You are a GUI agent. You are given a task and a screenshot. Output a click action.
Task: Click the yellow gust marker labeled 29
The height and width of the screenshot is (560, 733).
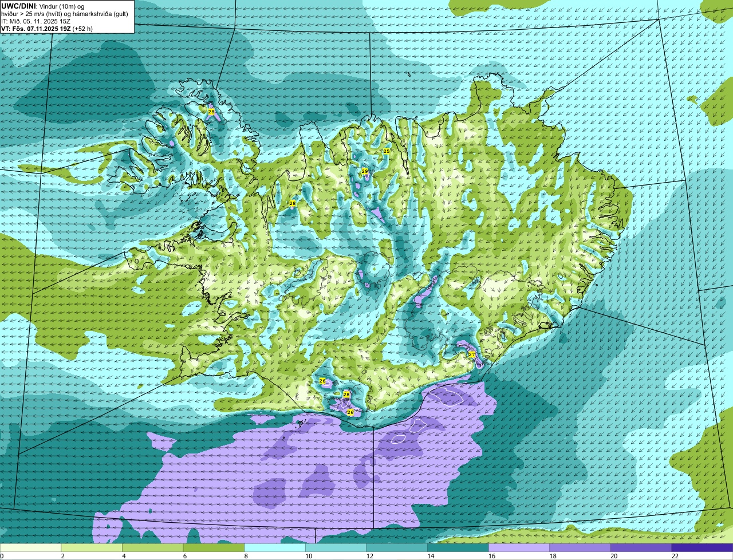365,171
